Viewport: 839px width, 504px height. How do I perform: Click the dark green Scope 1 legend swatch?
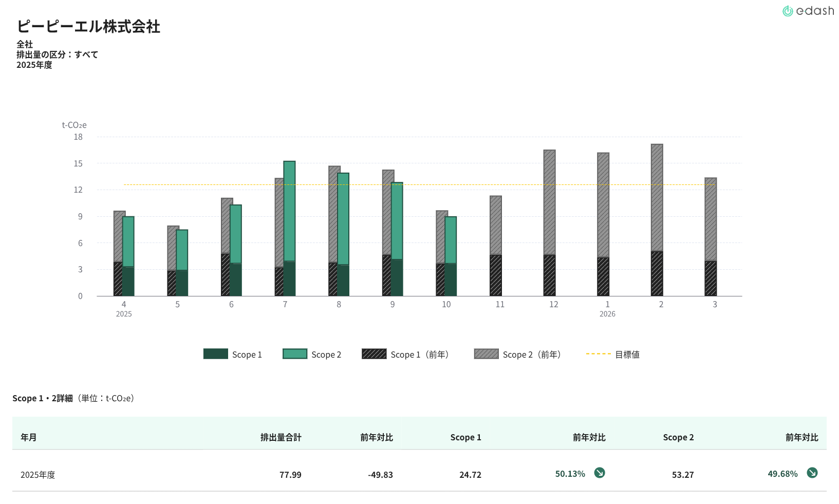point(215,354)
